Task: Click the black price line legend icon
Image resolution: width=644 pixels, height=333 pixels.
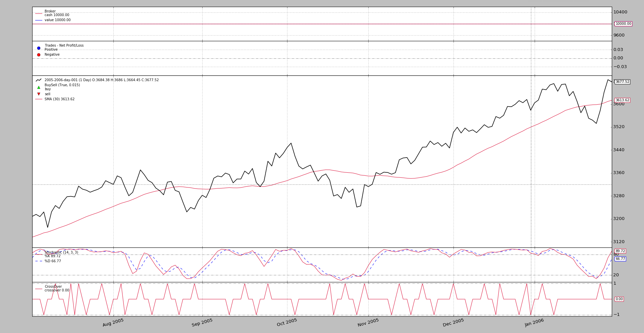Action: coord(39,80)
